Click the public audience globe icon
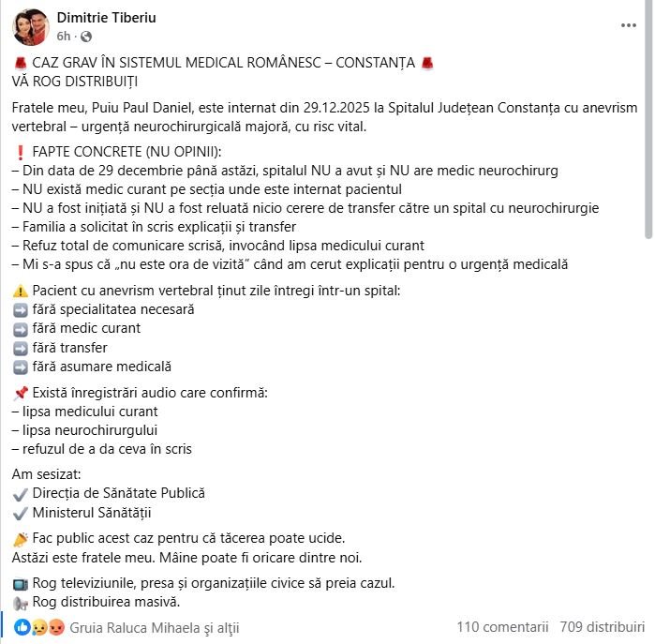The height and width of the screenshot is (644, 655). pos(87,37)
